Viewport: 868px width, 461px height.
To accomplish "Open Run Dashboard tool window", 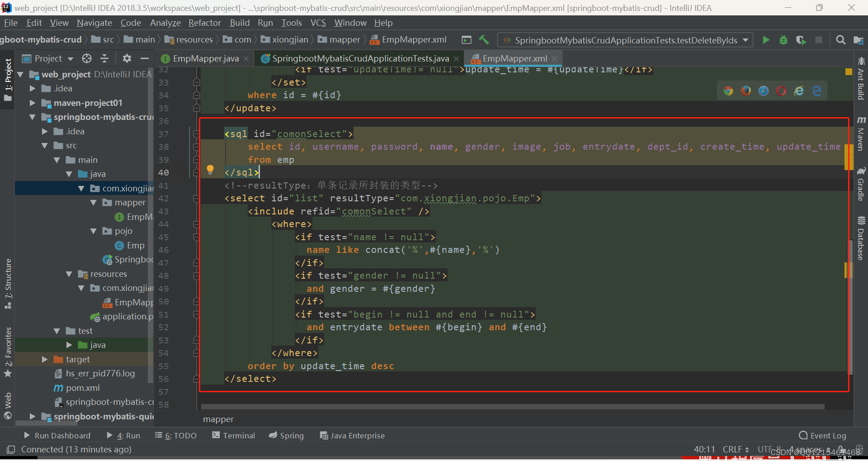I will (x=57, y=435).
